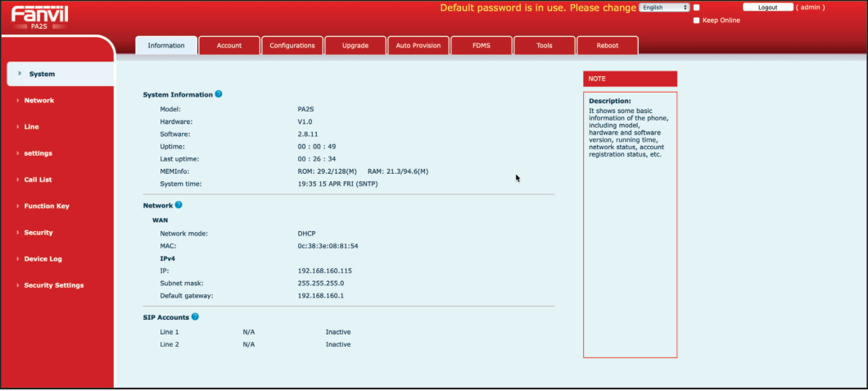Open the Upgrade tab
This screenshot has height=391, width=868.
[355, 45]
